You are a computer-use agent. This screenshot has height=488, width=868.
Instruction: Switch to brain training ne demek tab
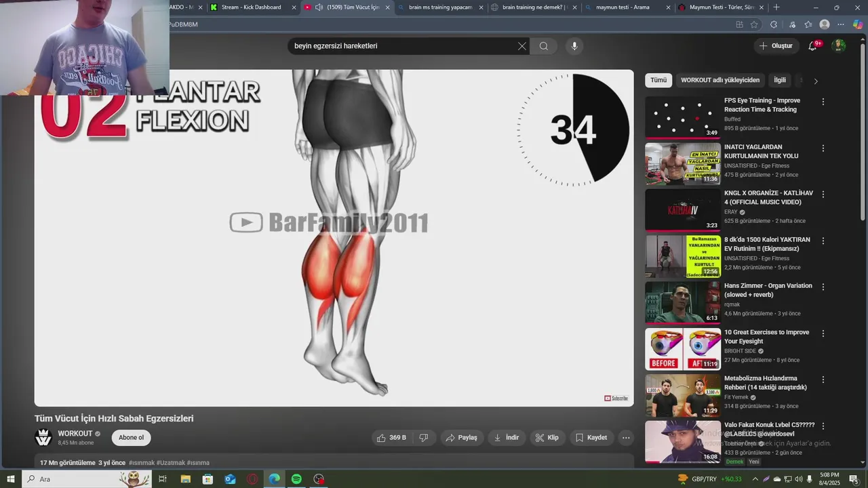point(534,7)
